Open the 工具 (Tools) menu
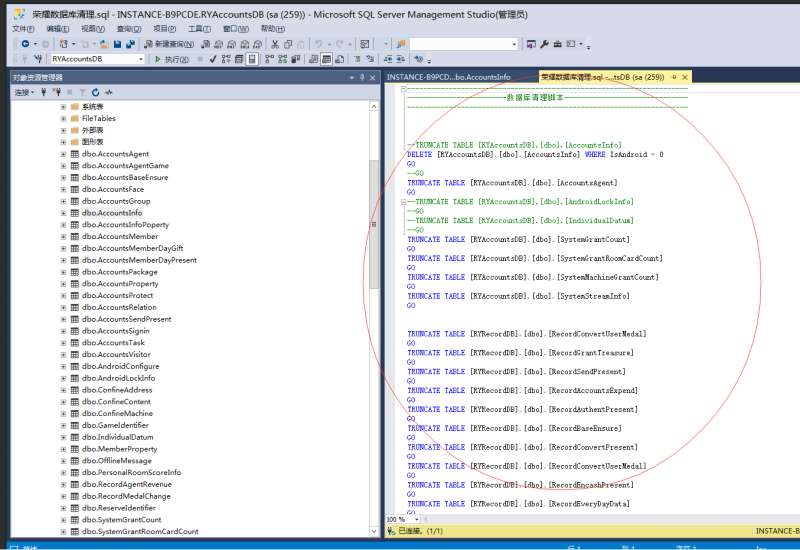This screenshot has height=550, width=800. pyautogui.click(x=199, y=29)
